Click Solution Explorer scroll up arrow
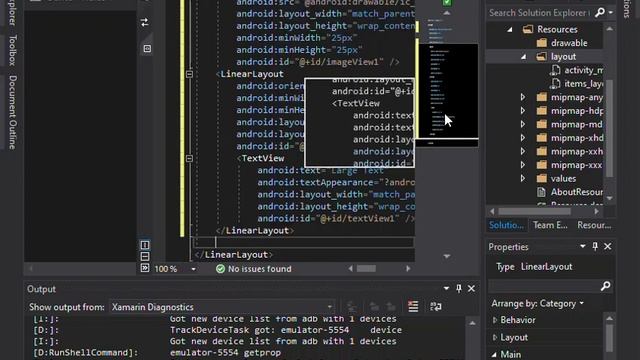This screenshot has width=640, height=360. 609,29
